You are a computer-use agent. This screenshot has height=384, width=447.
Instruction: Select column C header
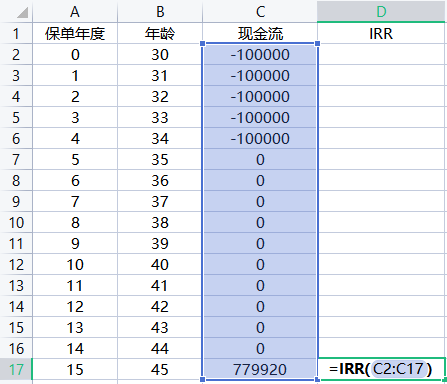point(260,12)
